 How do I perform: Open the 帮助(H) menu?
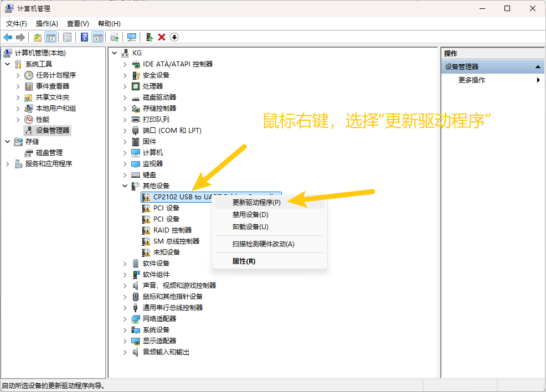(x=109, y=24)
